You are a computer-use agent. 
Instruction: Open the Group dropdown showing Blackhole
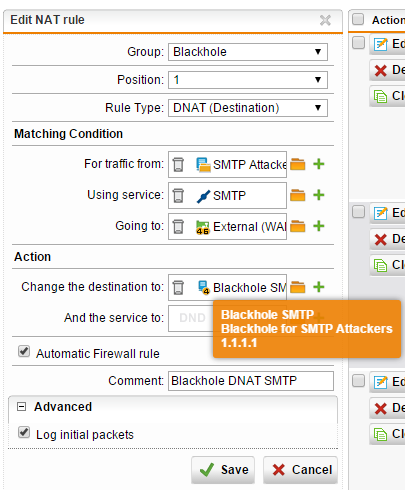248,52
